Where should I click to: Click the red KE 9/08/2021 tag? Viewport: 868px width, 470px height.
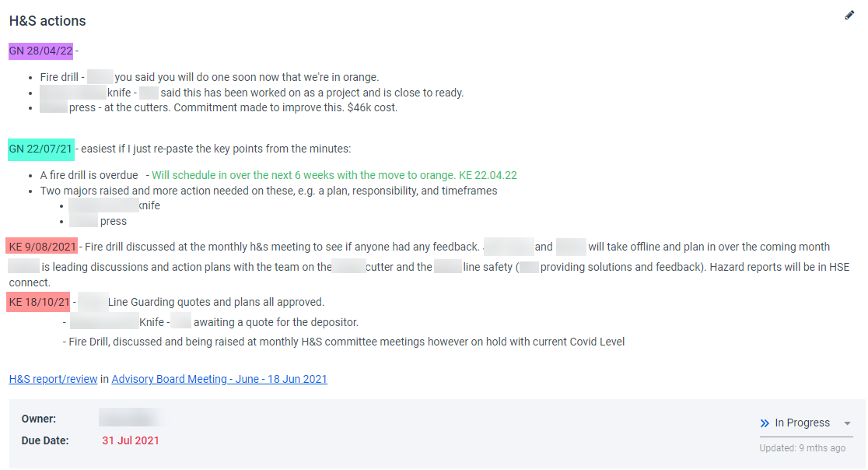(42, 247)
